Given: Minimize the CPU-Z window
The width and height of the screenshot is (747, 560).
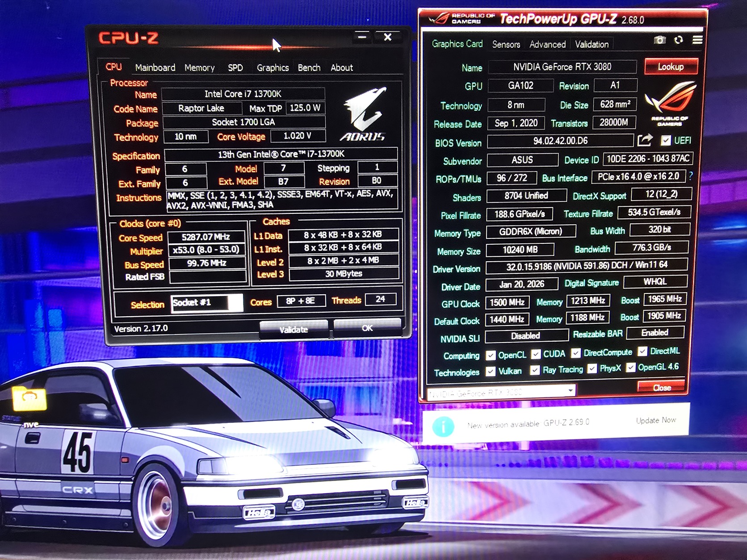Looking at the screenshot, I should [362, 37].
